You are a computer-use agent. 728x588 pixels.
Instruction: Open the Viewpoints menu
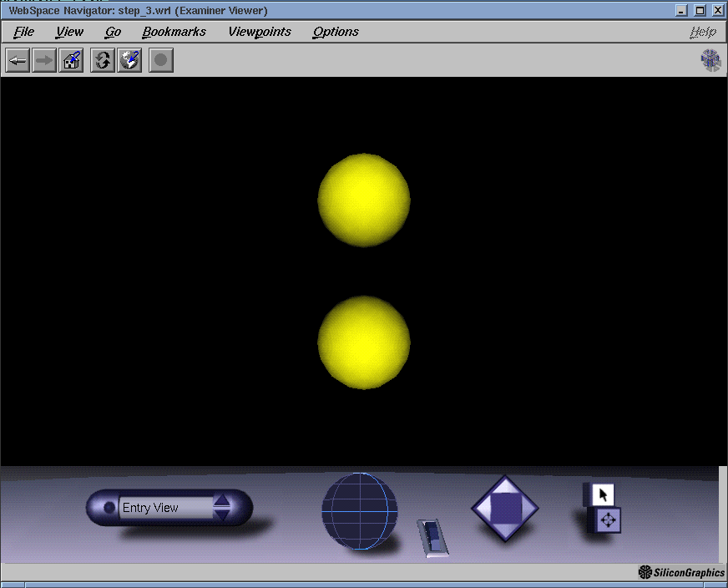click(260, 32)
